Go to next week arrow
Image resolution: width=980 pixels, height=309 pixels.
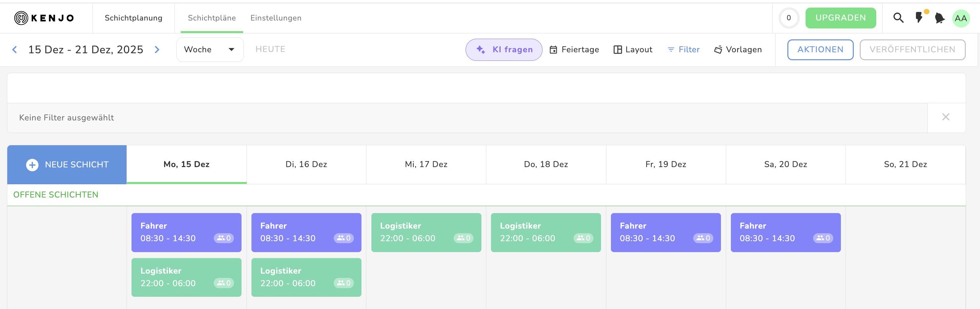[x=157, y=50]
